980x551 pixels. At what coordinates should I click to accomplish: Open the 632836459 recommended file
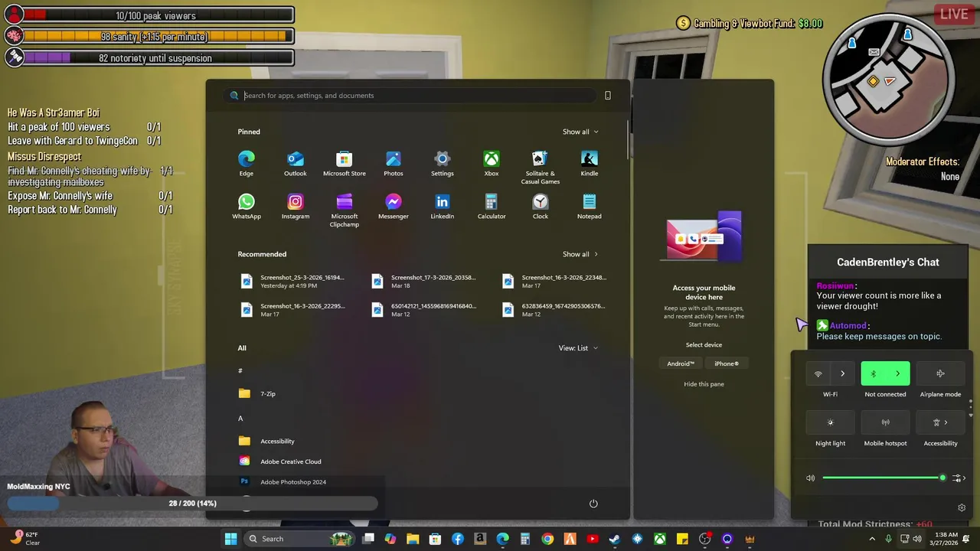point(556,310)
